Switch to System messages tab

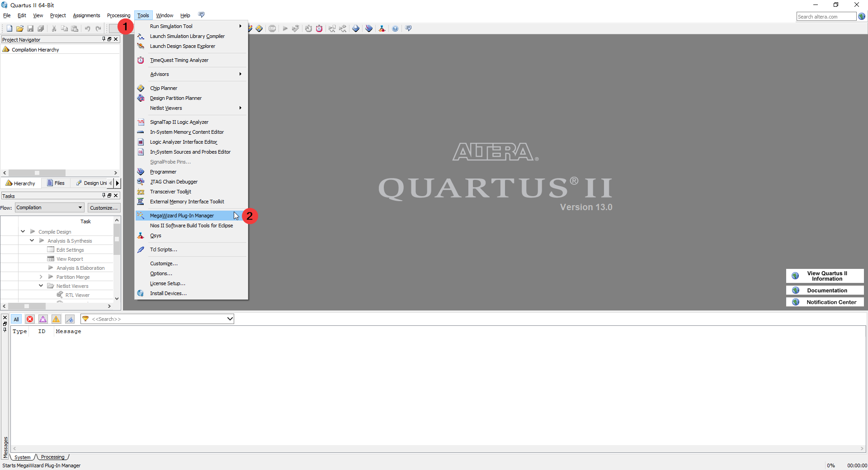click(x=22, y=457)
